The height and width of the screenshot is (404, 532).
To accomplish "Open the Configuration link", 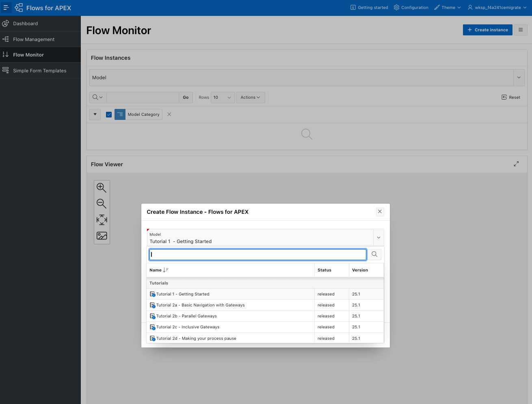I will tap(411, 7).
